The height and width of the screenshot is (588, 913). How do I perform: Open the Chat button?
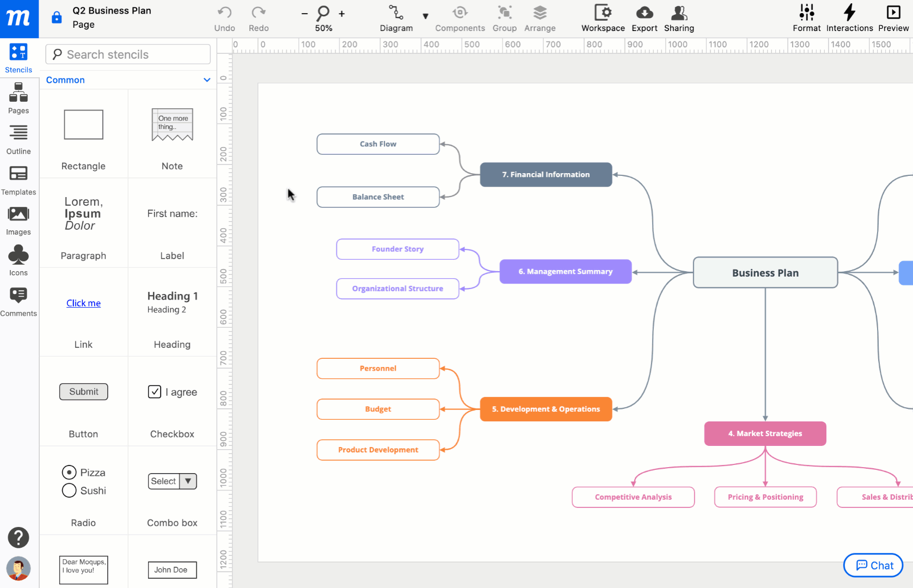tap(873, 565)
